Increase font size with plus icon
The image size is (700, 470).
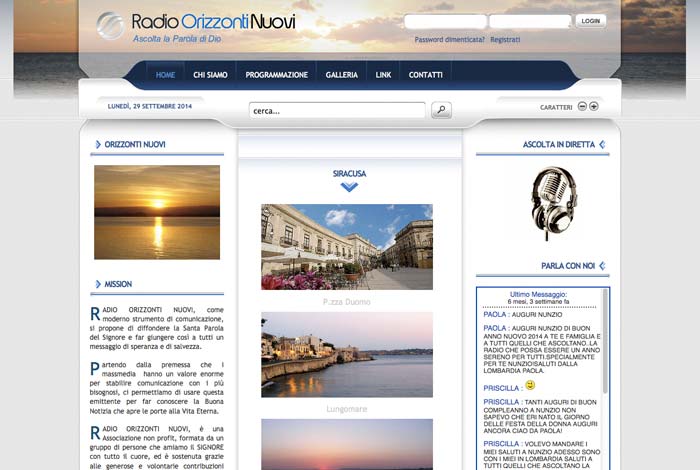pyautogui.click(x=593, y=106)
